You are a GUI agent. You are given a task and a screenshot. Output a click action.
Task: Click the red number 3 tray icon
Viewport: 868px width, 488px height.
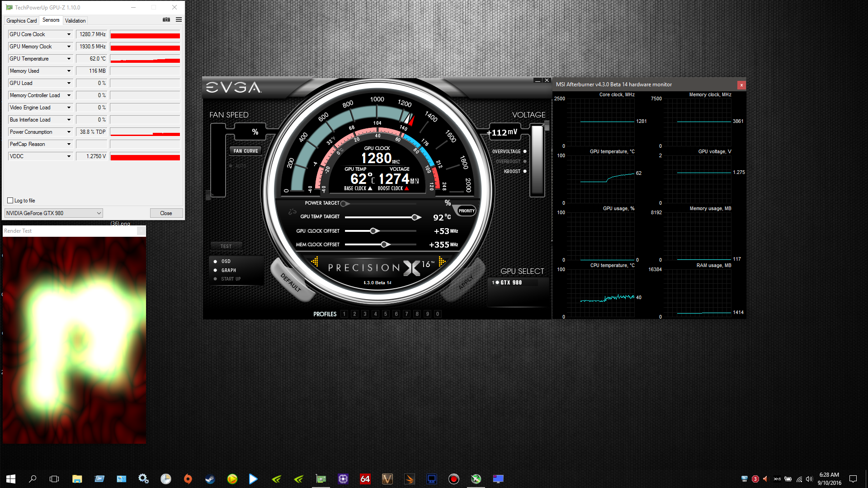pos(755,479)
